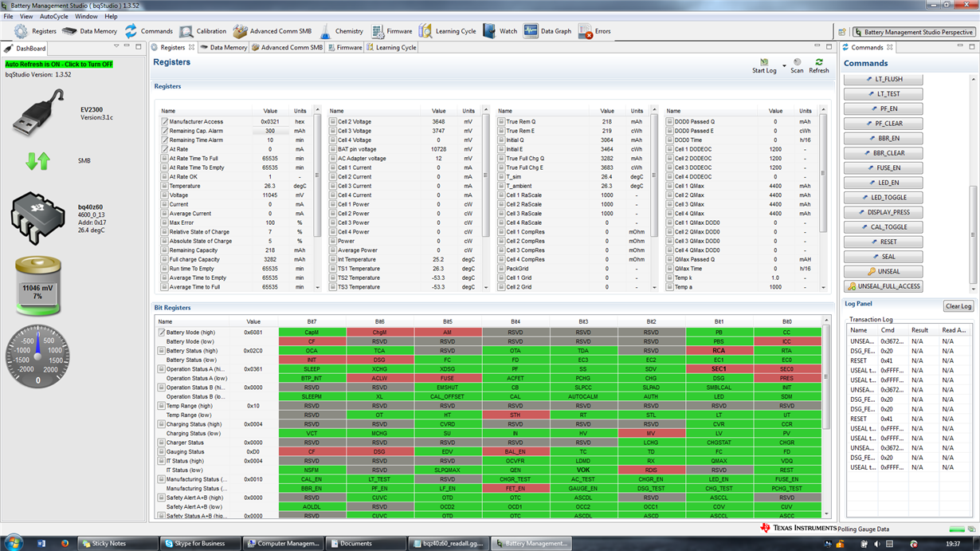The width and height of the screenshot is (980, 551).
Task: Click the Scan icon
Action: tap(796, 62)
